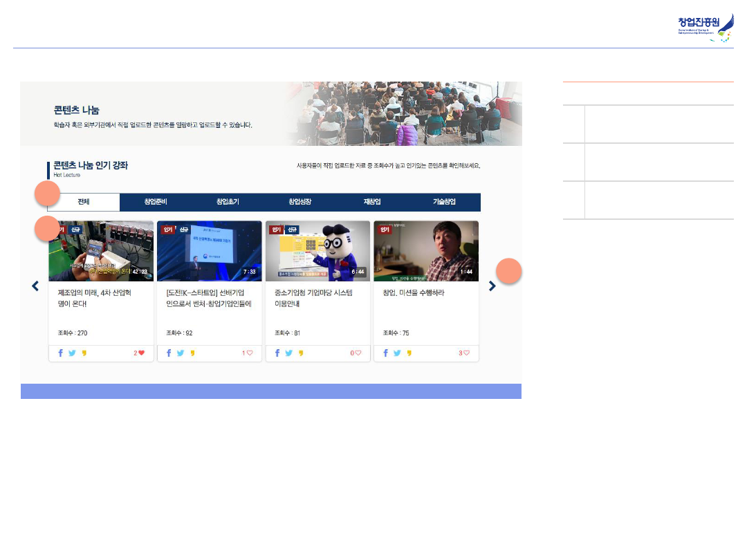Like the '중소기업청 기업마당' lecture heart icon
This screenshot has height=560, width=747.
pyautogui.click(x=358, y=353)
